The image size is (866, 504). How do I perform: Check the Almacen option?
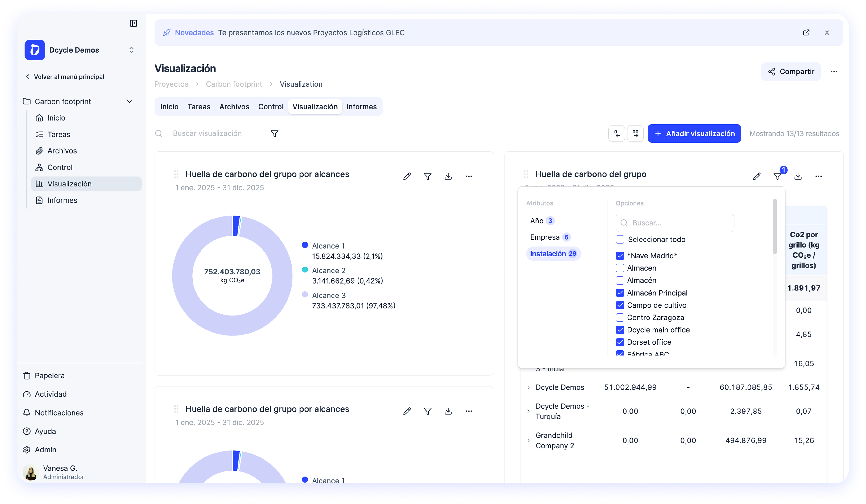[x=620, y=268]
